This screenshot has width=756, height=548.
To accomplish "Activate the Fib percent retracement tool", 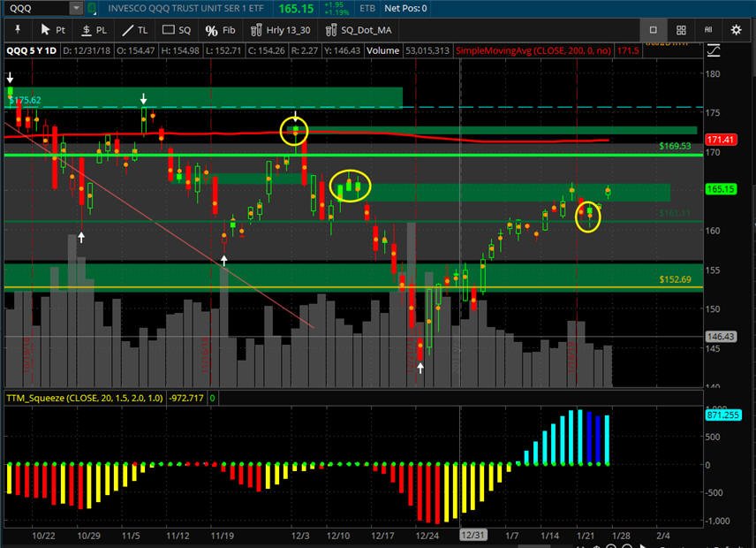I will click(220, 30).
